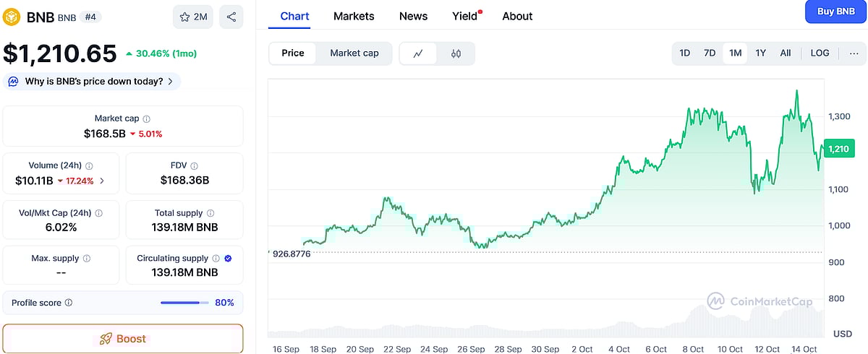Toggle LOG scale on chart
This screenshot has height=354, width=868.
point(820,53)
